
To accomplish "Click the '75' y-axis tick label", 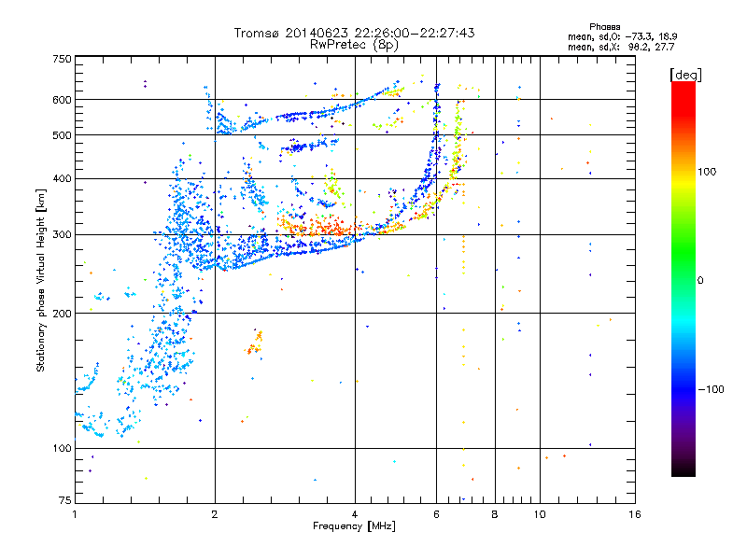I will 65,500.
